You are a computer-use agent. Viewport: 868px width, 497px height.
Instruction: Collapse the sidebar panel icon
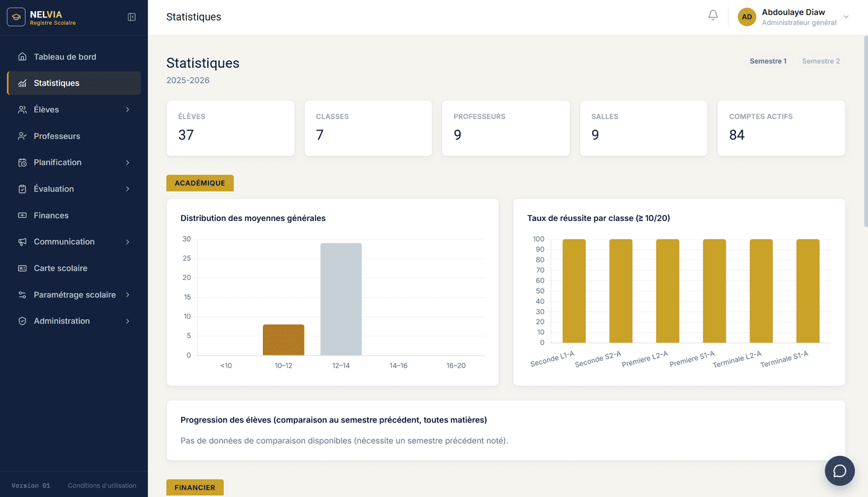(131, 17)
